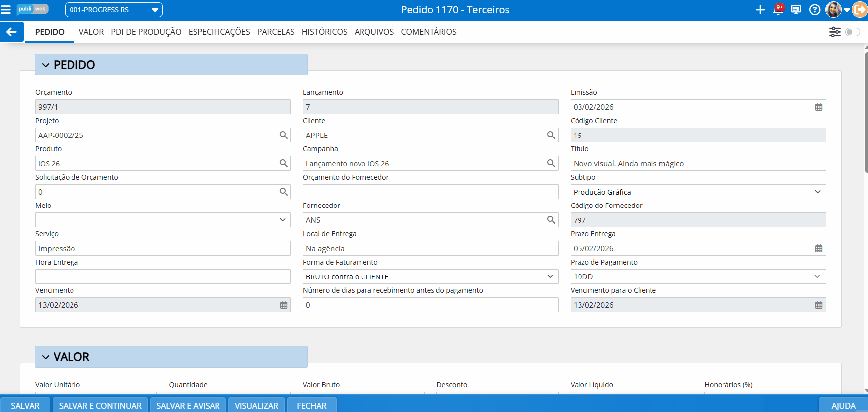The height and width of the screenshot is (412, 868).
Task: Open the Emissão calendar picker
Action: (818, 107)
